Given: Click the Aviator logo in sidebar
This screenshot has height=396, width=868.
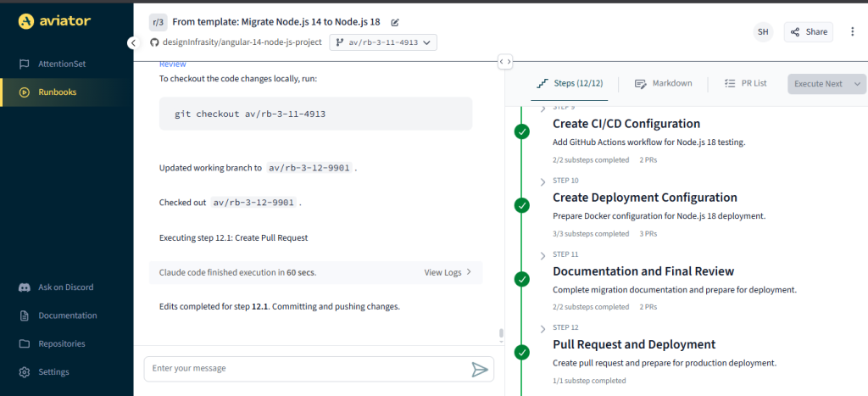Looking at the screenshot, I should (x=55, y=22).
